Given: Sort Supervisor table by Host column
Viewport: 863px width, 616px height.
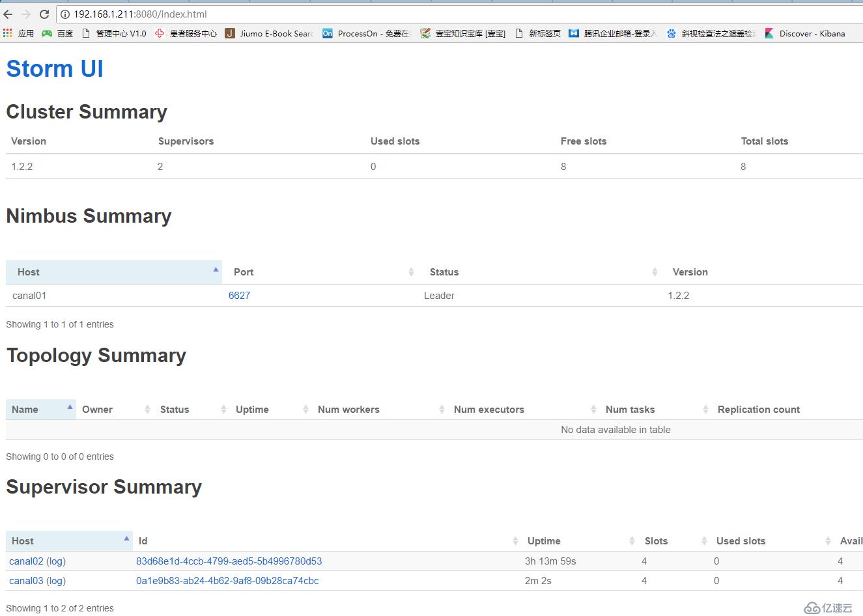Looking at the screenshot, I should pos(69,540).
